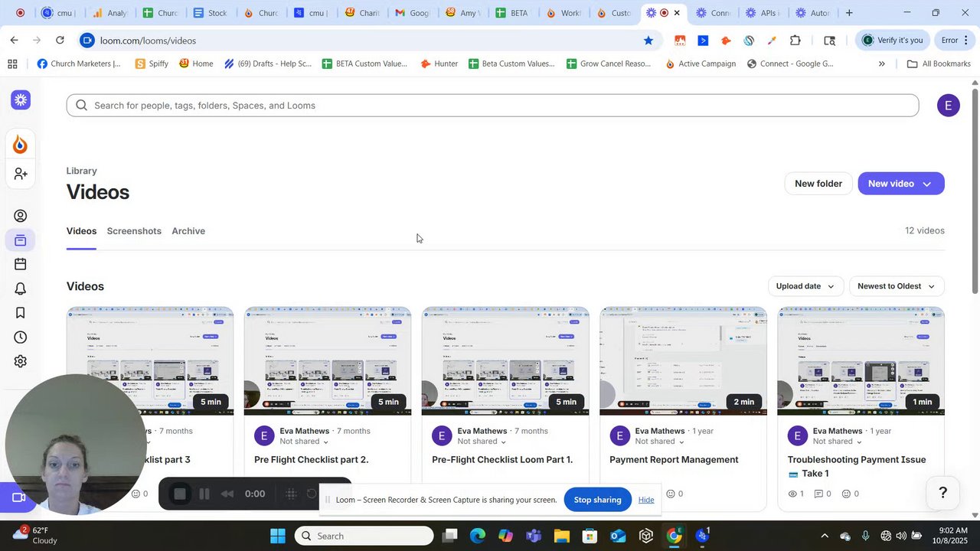980x551 pixels.
Task: Switch to the BETA browser tab
Action: click(511, 13)
